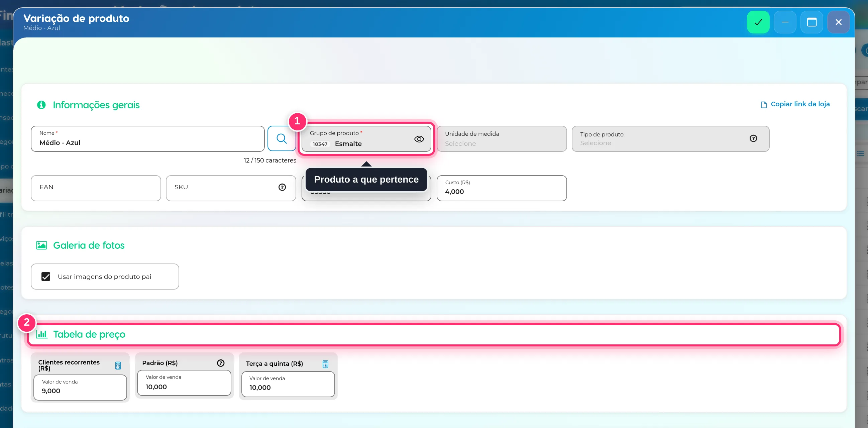Click the Nome input field
Viewport: 868px width, 428px height.
point(147,138)
